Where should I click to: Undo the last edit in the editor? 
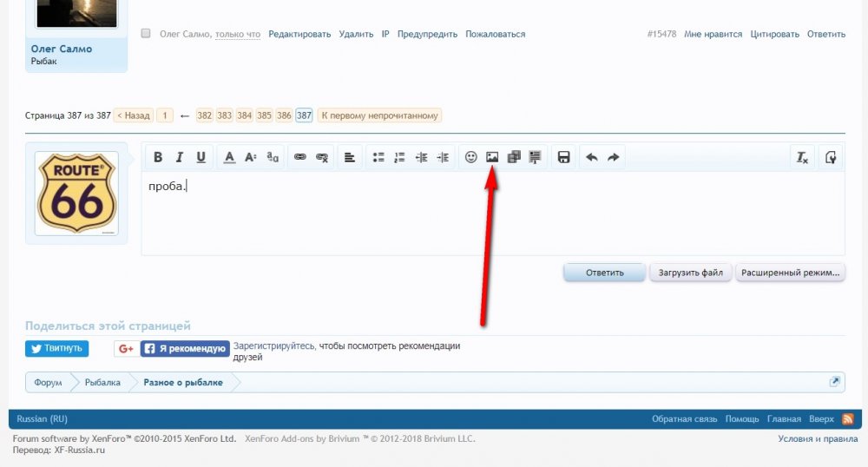[592, 157]
